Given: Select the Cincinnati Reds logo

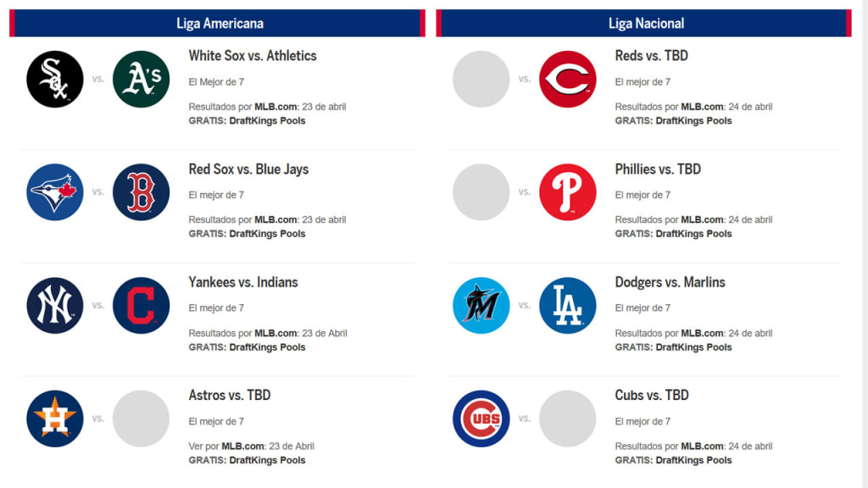Looking at the screenshot, I should (567, 79).
